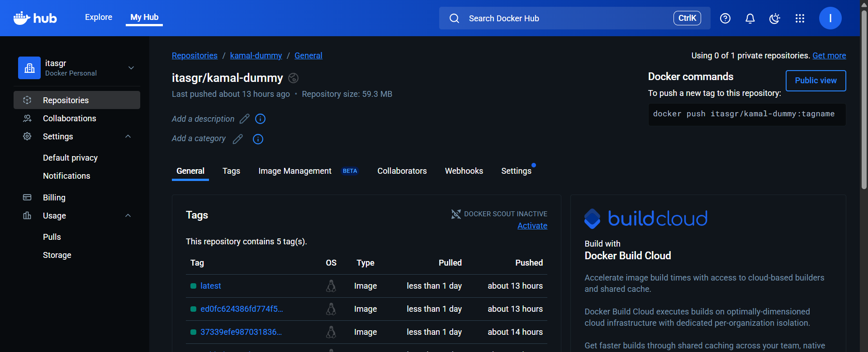The image size is (868, 352).
Task: Show info next to Add a category
Action: pyautogui.click(x=258, y=139)
